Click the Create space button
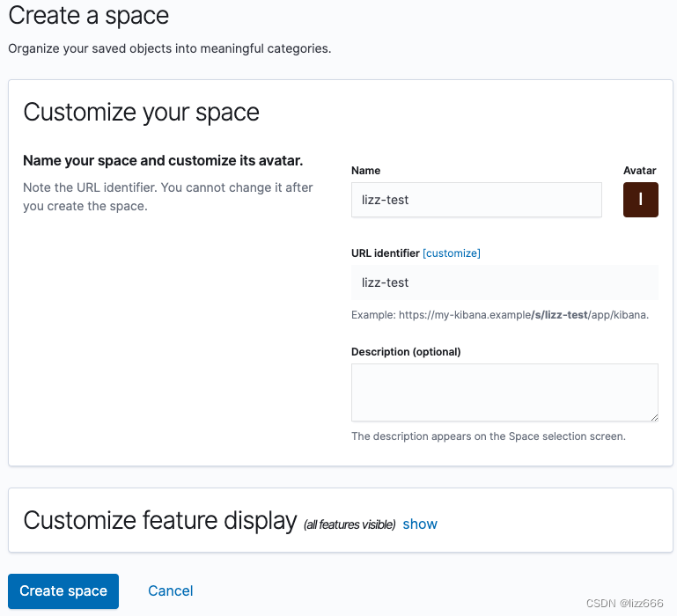Image resolution: width=677 pixels, height=616 pixels. coord(63,591)
